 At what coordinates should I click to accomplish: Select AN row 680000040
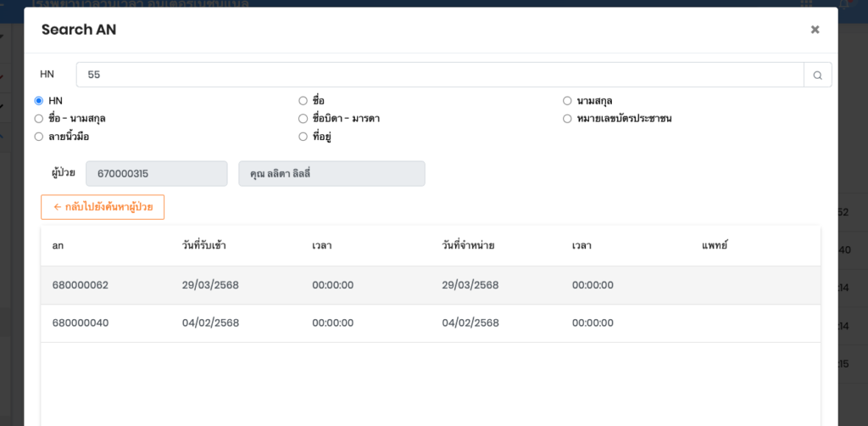click(x=81, y=323)
